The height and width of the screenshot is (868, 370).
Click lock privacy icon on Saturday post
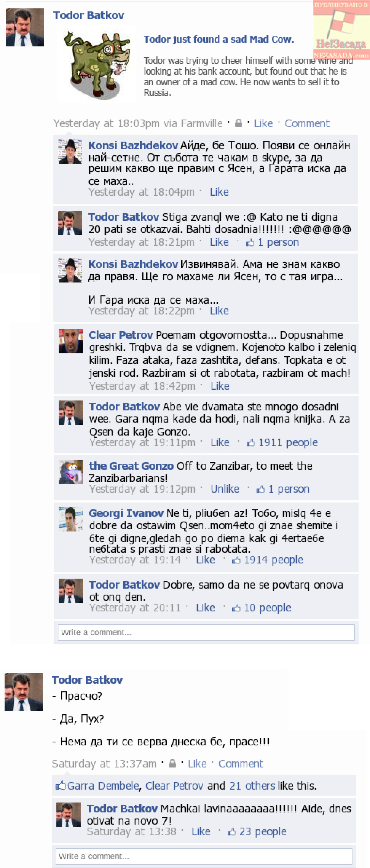(172, 764)
